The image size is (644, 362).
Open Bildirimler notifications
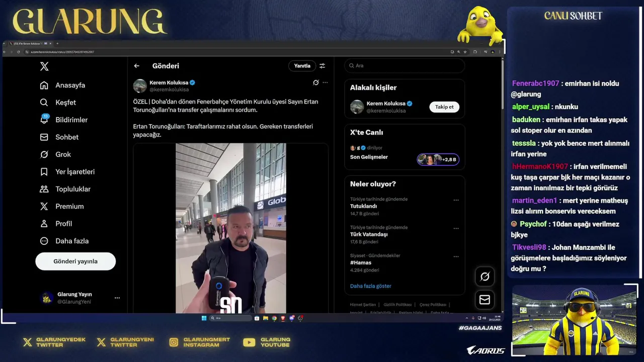pyautogui.click(x=64, y=120)
